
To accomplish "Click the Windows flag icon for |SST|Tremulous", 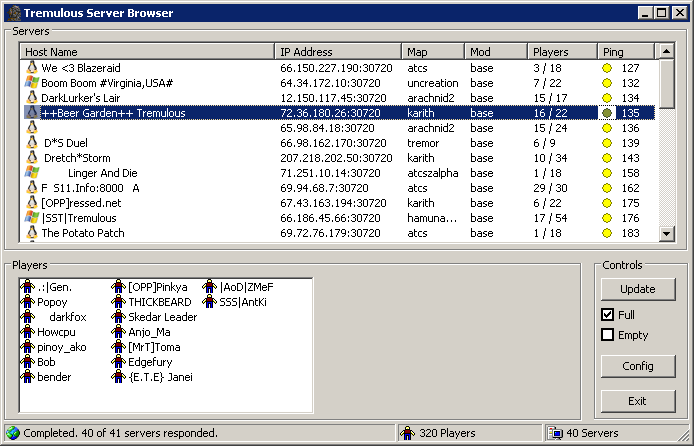I will (31, 217).
